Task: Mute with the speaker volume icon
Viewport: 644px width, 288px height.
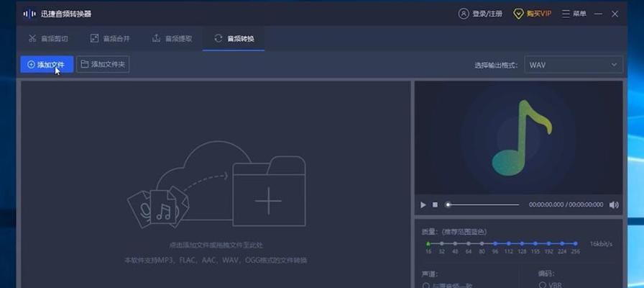Action: point(614,205)
